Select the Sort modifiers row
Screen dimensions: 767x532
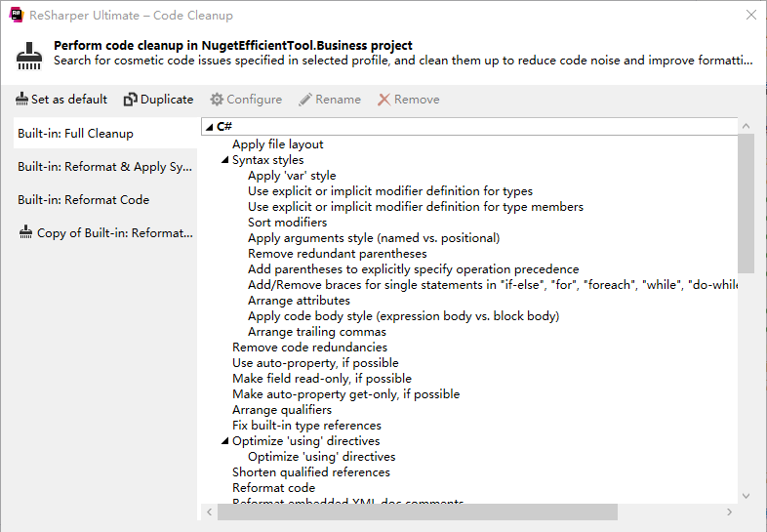287,223
